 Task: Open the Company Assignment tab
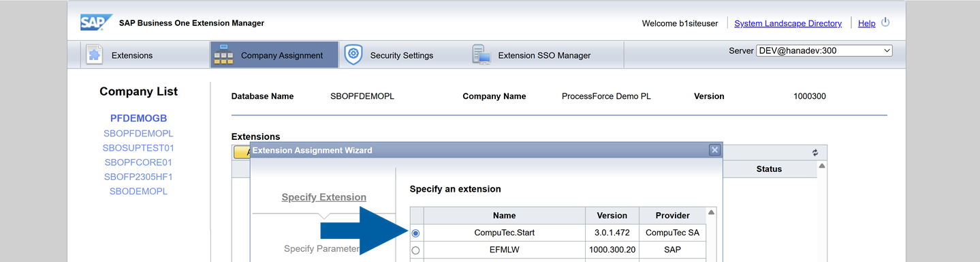click(274, 55)
